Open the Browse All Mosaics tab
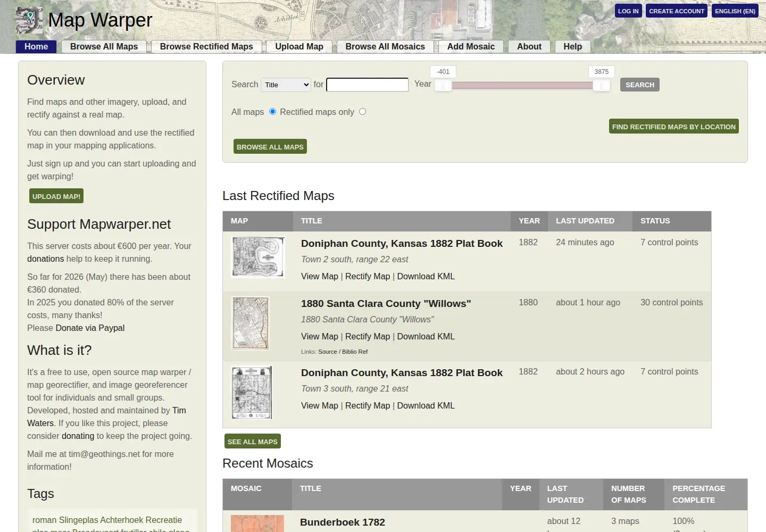 point(385,46)
